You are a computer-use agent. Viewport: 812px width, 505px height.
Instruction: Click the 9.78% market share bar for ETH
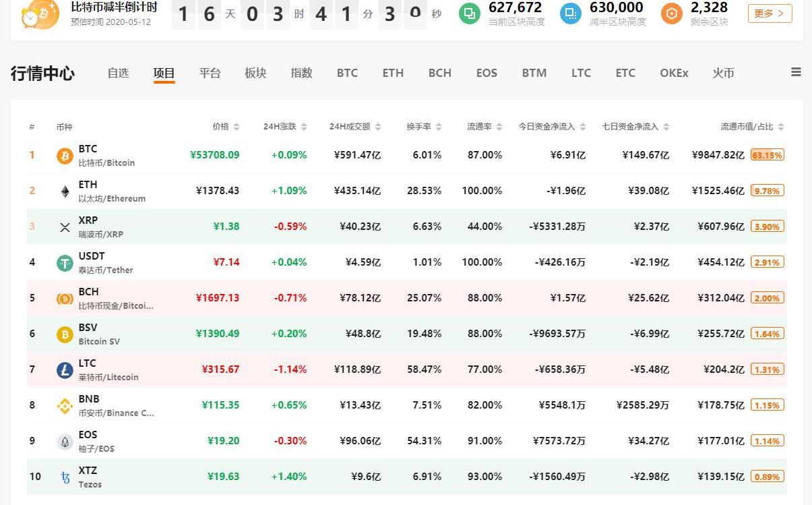click(x=768, y=191)
